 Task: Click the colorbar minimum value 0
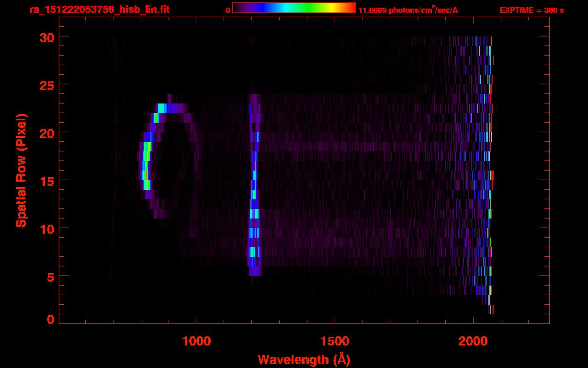228,10
